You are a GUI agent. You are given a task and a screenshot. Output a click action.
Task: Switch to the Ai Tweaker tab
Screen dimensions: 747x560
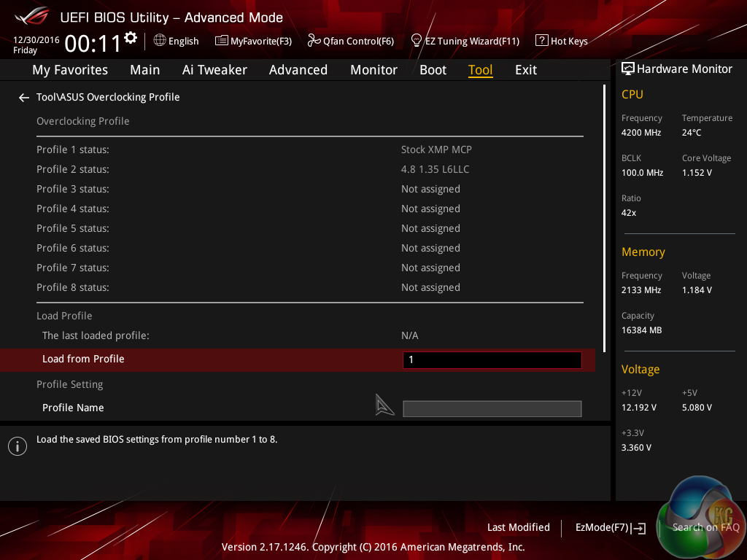[214, 70]
